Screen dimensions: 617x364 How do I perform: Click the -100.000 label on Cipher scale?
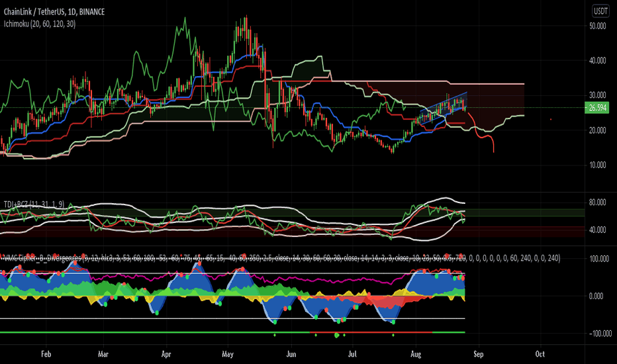(x=600, y=334)
